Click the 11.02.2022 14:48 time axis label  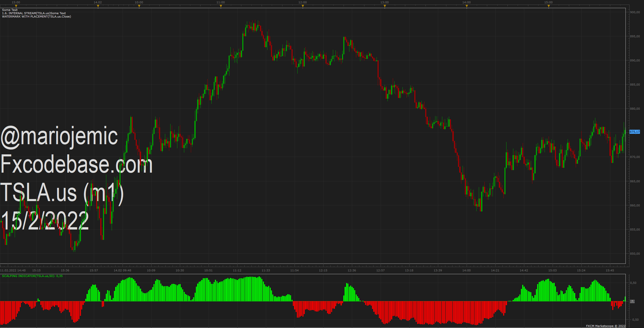13,270
